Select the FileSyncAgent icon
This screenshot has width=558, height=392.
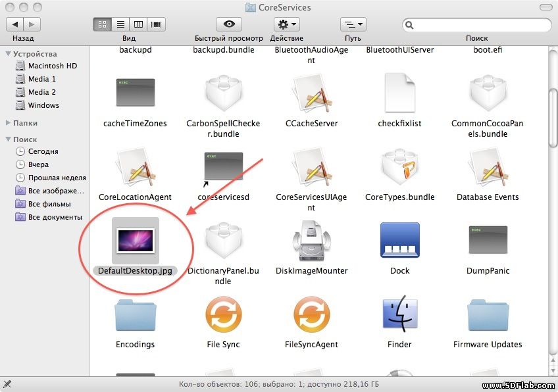coord(312,315)
